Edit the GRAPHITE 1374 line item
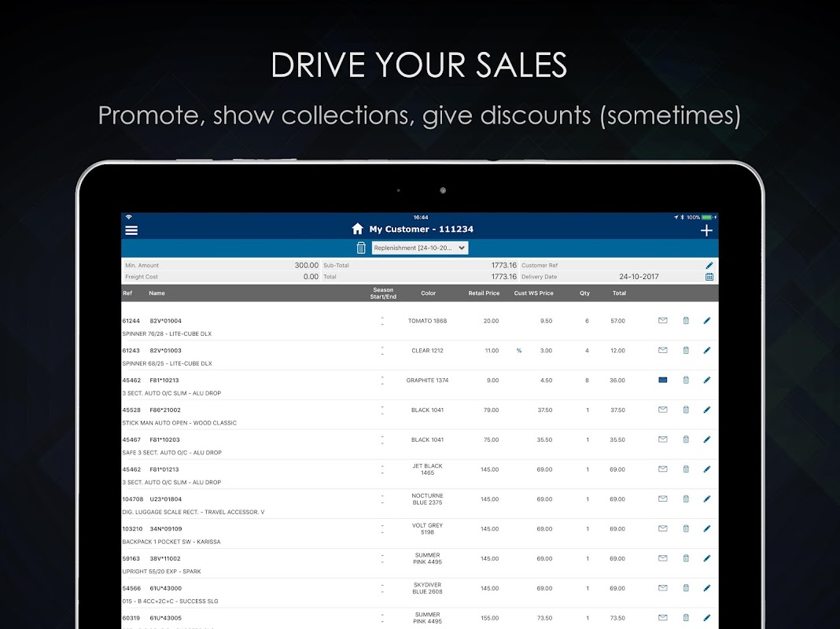The image size is (840, 629). click(x=706, y=380)
